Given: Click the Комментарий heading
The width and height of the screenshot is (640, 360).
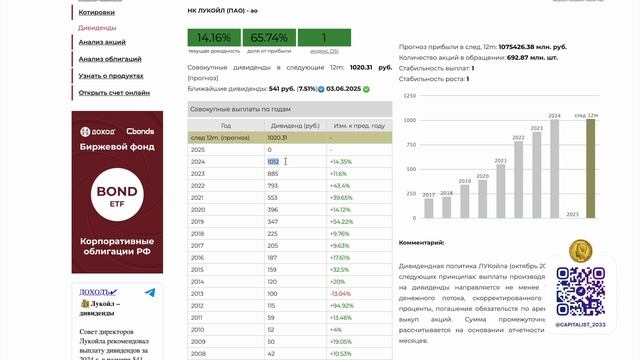Looking at the screenshot, I should 422,243.
